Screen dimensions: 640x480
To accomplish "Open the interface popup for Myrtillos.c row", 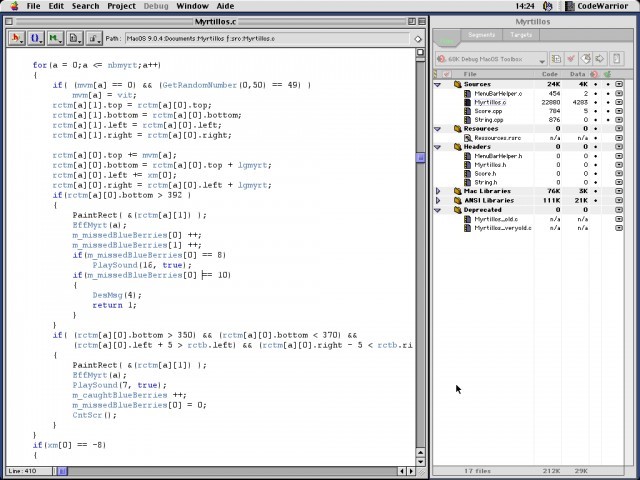I will (619, 102).
